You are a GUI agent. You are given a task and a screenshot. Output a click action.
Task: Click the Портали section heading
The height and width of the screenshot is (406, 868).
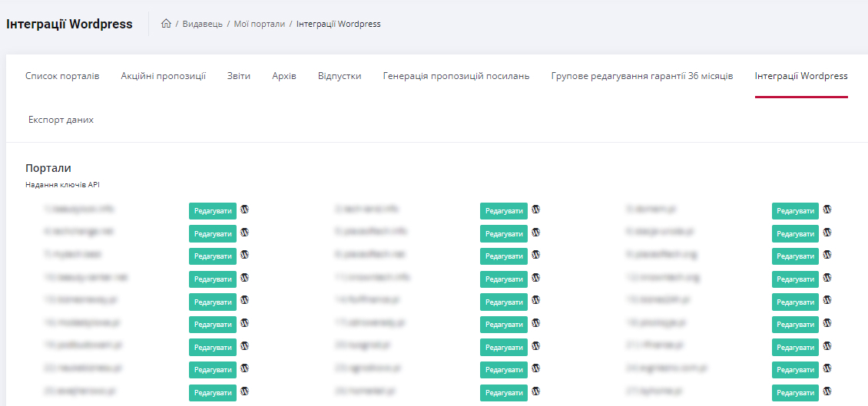48,168
